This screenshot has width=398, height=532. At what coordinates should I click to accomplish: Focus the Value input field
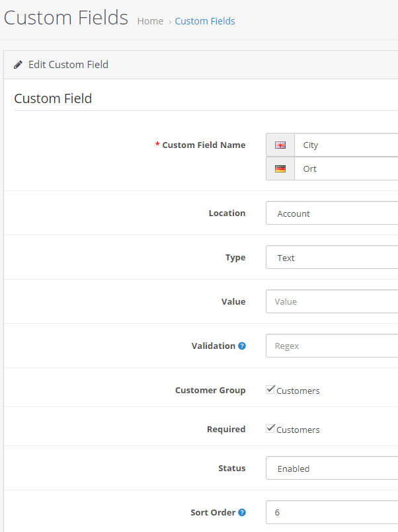pos(332,301)
